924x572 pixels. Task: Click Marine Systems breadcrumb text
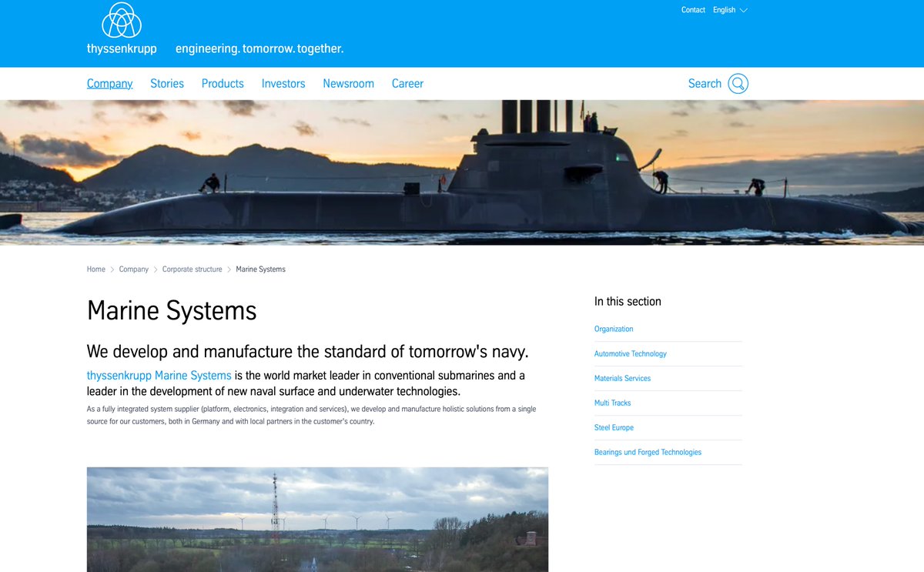tap(260, 269)
